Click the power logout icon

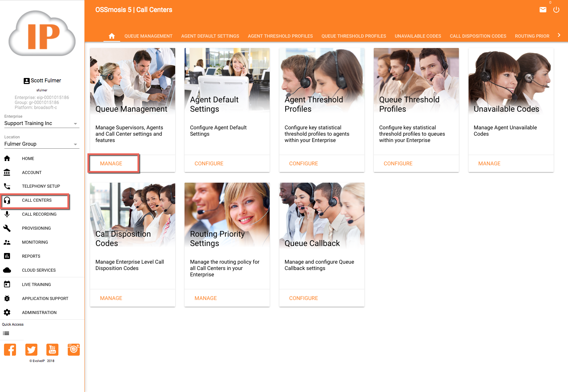click(556, 10)
